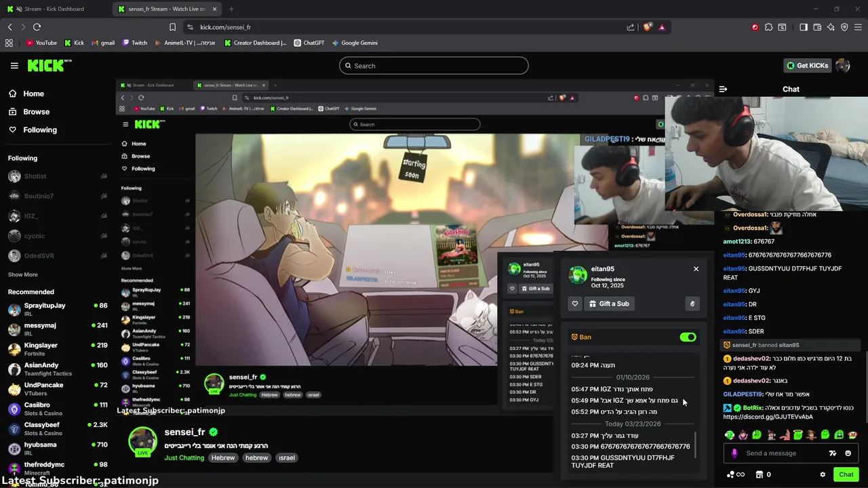868x488 pixels.
Task: Go back to the previous page
Action: pyautogui.click(x=9, y=27)
